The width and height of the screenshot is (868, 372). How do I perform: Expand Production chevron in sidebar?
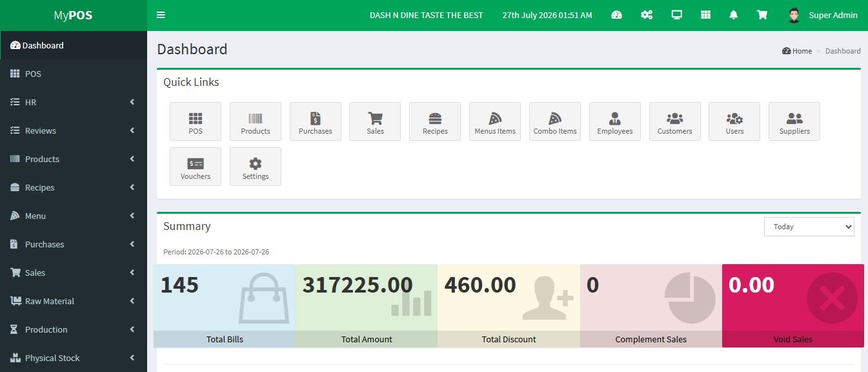click(x=132, y=329)
